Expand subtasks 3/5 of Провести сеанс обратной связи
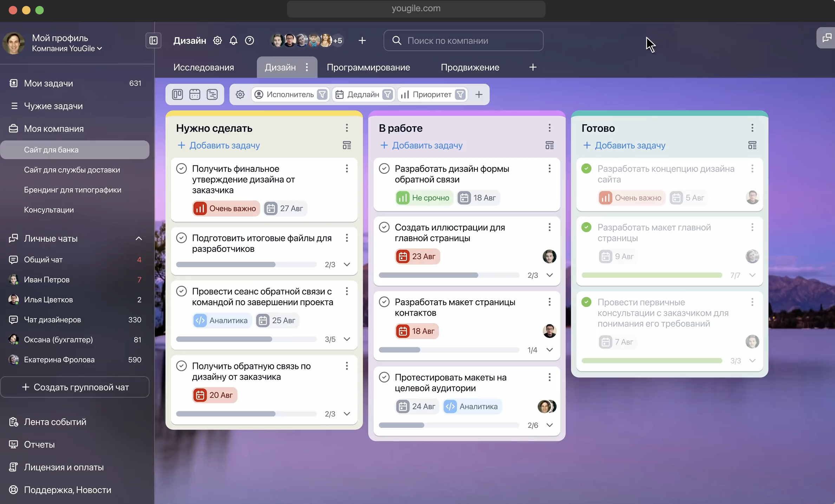 point(347,339)
